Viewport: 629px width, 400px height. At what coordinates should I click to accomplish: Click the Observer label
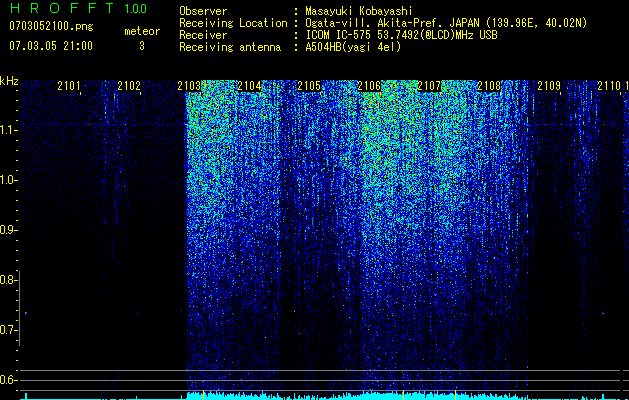point(203,11)
